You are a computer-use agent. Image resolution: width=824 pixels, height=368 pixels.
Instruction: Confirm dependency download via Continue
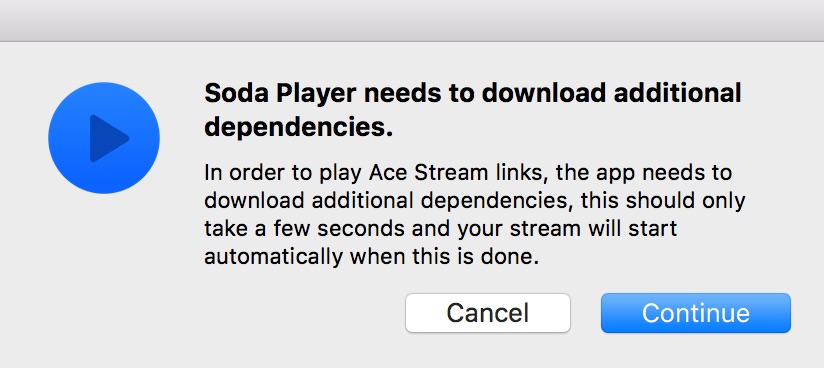coord(696,313)
